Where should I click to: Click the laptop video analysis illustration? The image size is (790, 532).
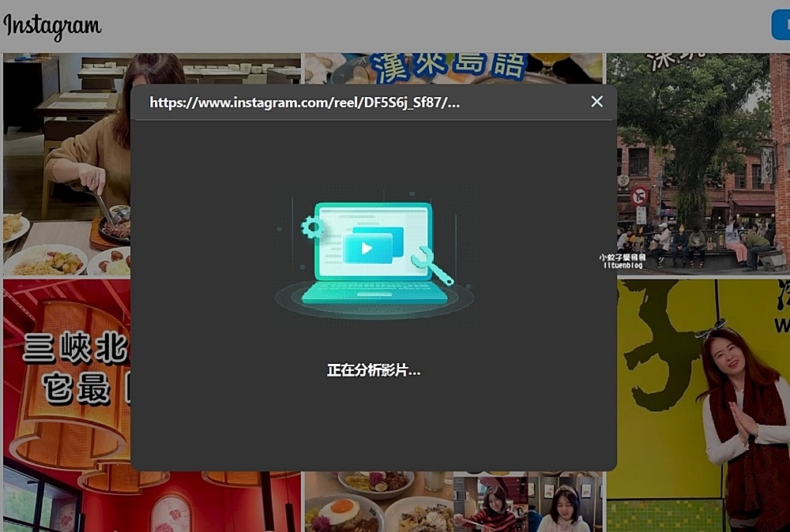374,256
